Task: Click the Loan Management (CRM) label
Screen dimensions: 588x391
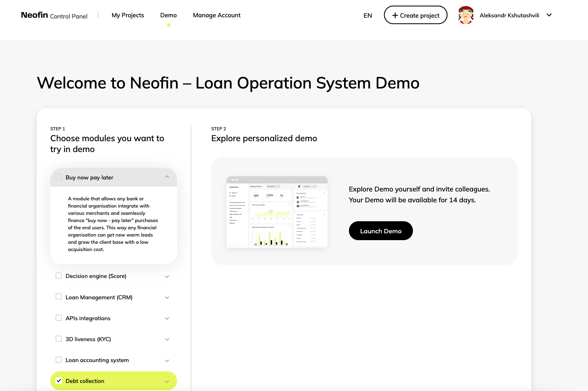Action: coord(99,297)
